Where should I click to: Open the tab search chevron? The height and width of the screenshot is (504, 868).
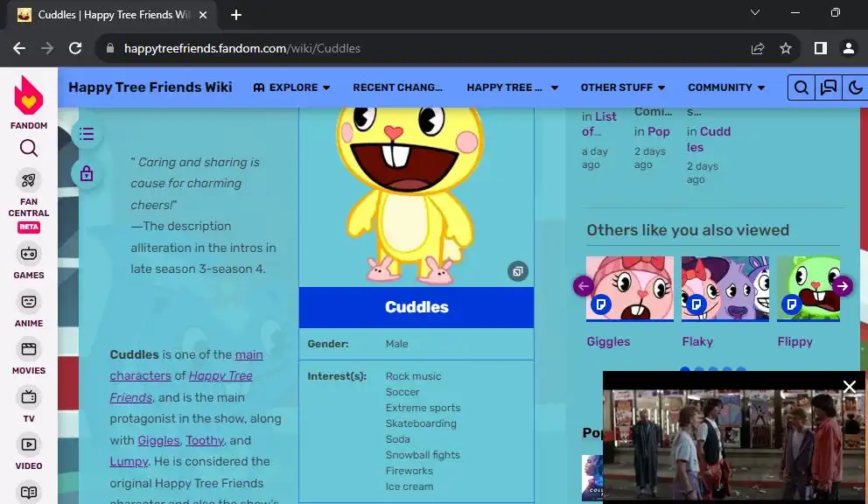click(754, 13)
